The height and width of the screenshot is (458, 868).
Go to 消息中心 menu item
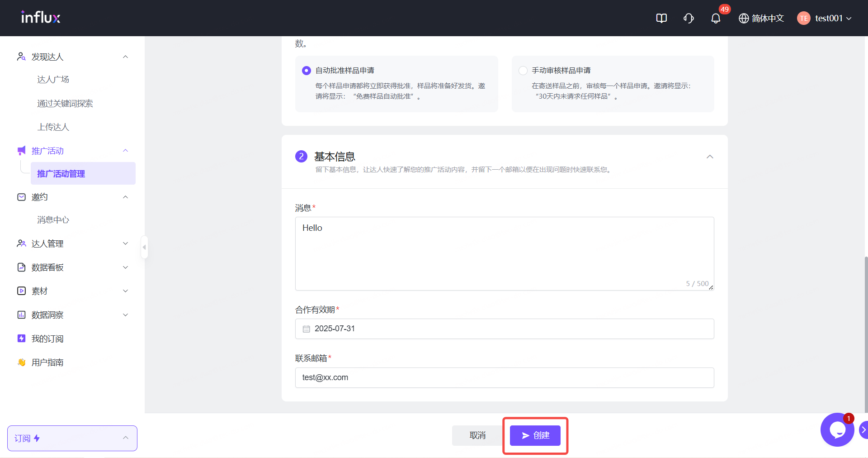(53, 220)
